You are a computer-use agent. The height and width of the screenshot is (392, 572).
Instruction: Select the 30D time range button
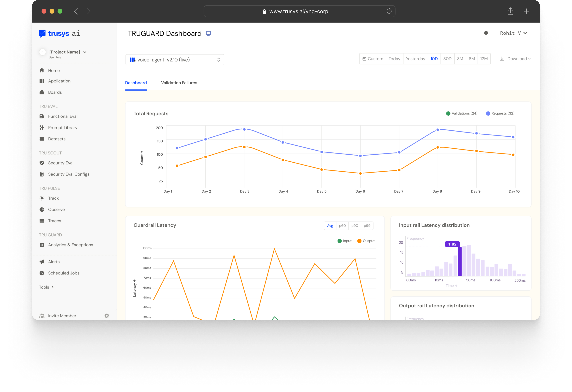tap(447, 59)
